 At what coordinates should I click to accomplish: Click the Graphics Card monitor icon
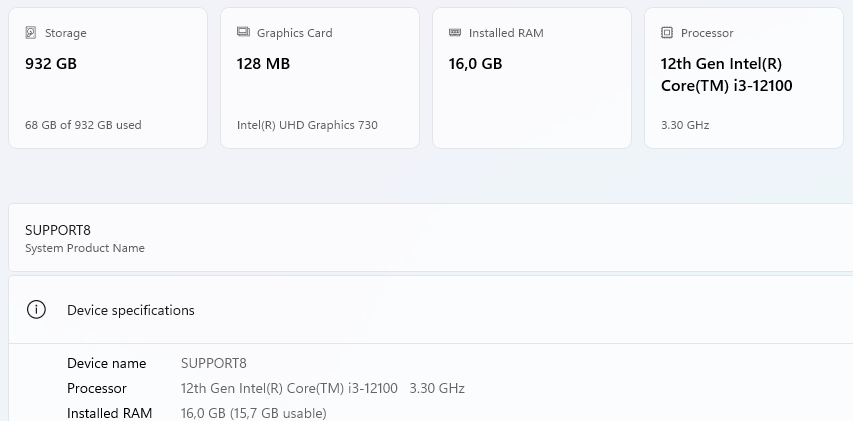[x=243, y=33]
